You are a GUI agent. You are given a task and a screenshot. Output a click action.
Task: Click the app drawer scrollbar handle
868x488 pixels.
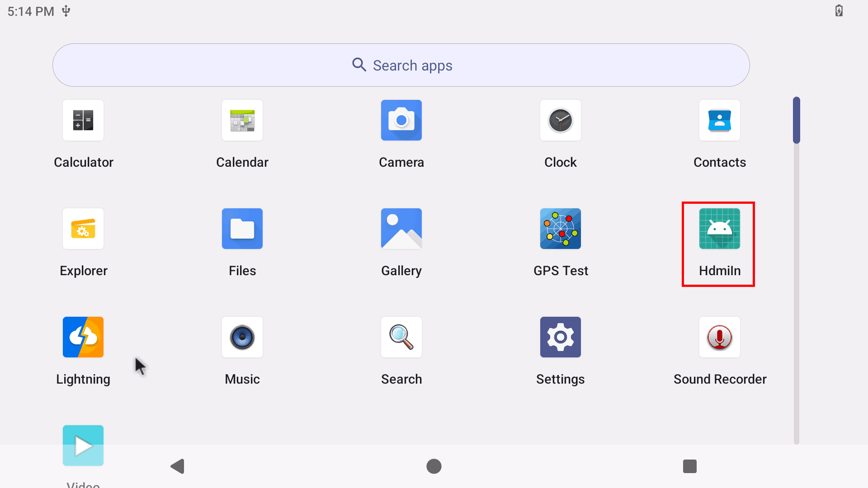pos(797,120)
